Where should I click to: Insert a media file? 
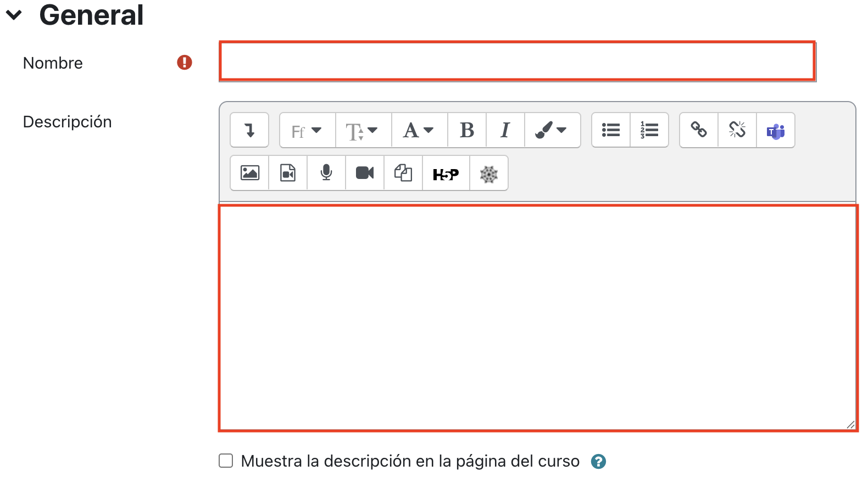288,173
